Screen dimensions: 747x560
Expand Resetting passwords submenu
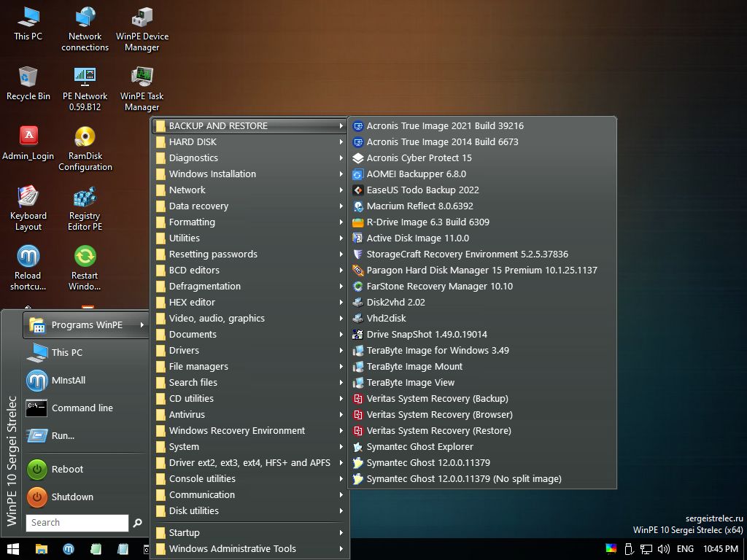click(249, 254)
